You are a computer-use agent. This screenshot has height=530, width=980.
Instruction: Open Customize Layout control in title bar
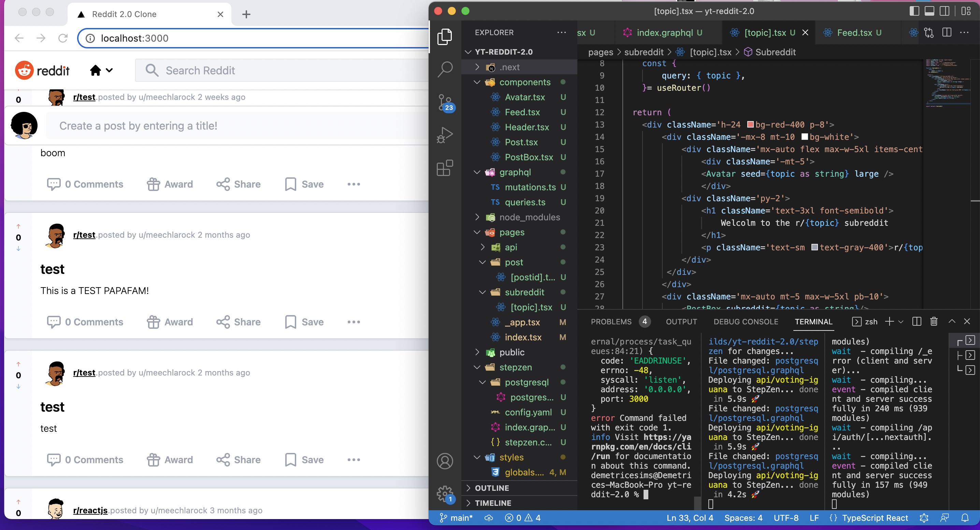tap(966, 11)
